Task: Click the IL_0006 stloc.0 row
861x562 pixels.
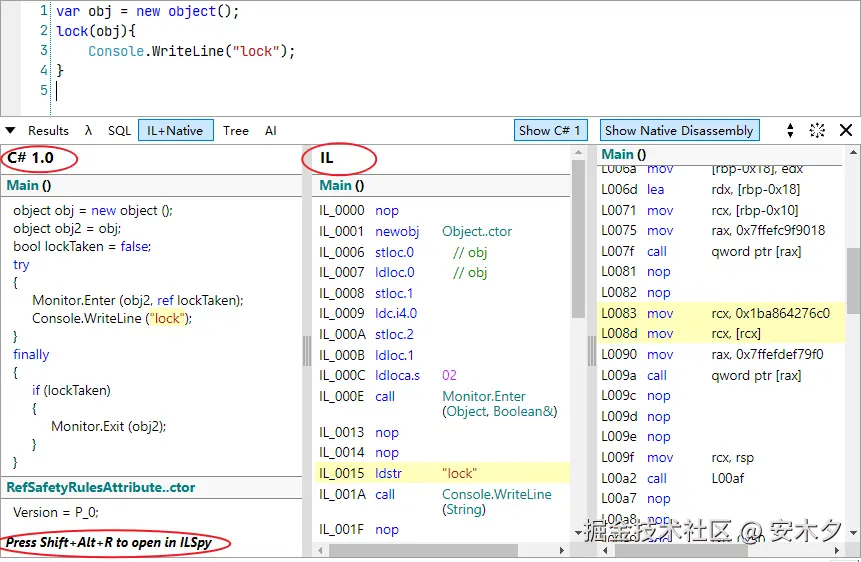Action: [x=403, y=252]
